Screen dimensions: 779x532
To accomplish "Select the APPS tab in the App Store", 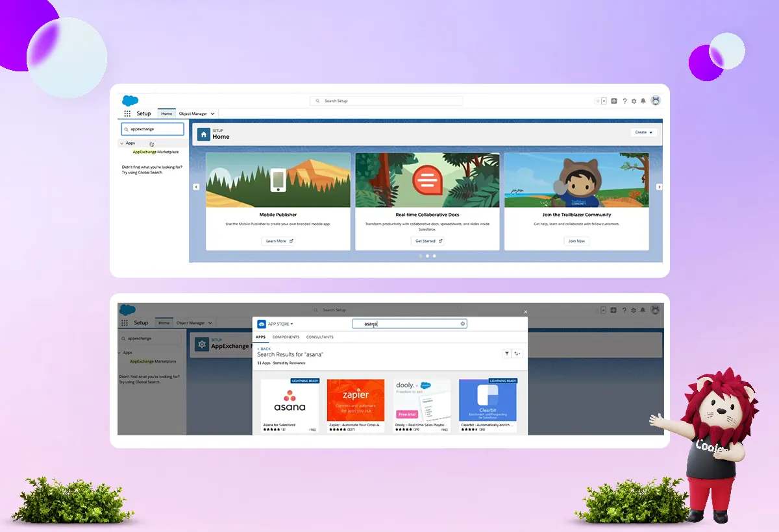I will point(260,337).
